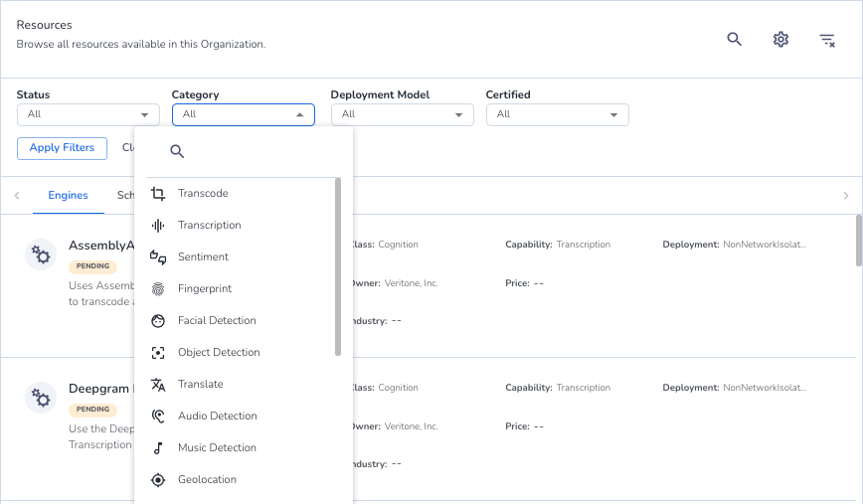Click the Resources page heading
Viewport: 863px width, 504px height.
(x=44, y=25)
